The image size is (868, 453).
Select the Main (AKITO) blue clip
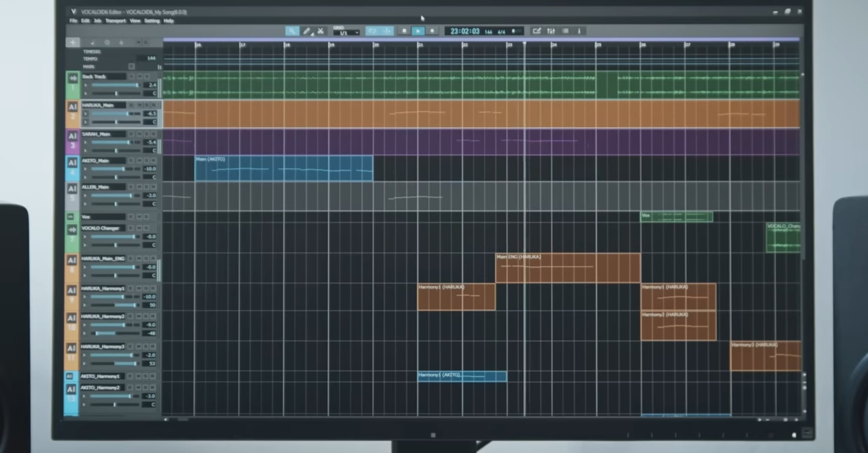[284, 168]
